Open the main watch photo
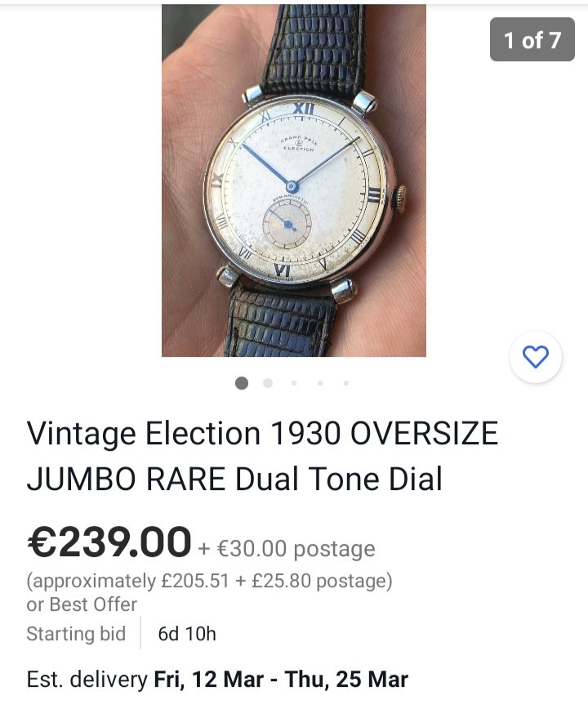The height and width of the screenshot is (709, 588). [x=294, y=181]
